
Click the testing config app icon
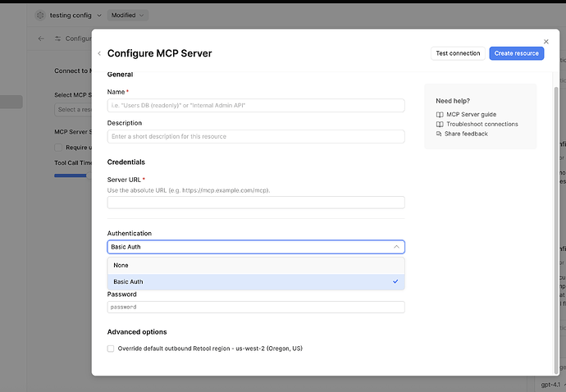click(x=41, y=15)
